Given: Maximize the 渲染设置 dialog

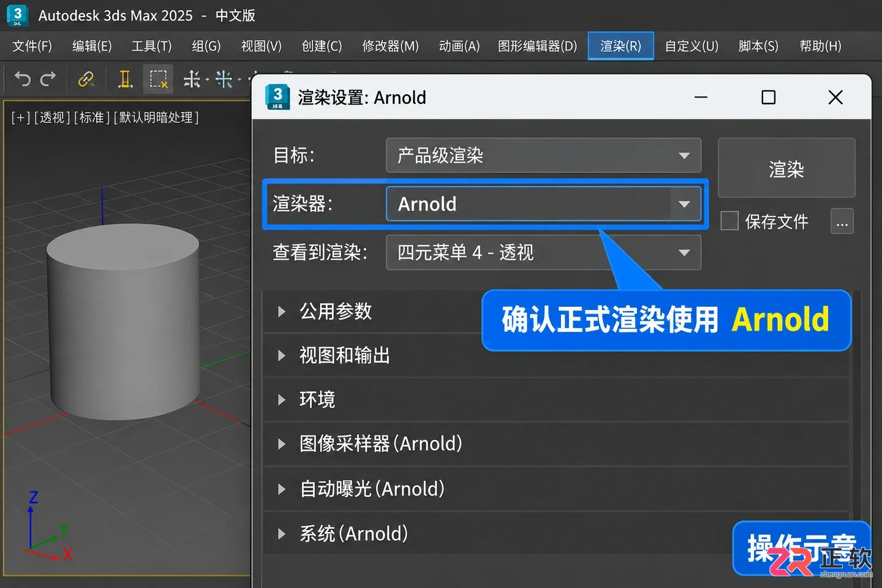Looking at the screenshot, I should (x=769, y=97).
